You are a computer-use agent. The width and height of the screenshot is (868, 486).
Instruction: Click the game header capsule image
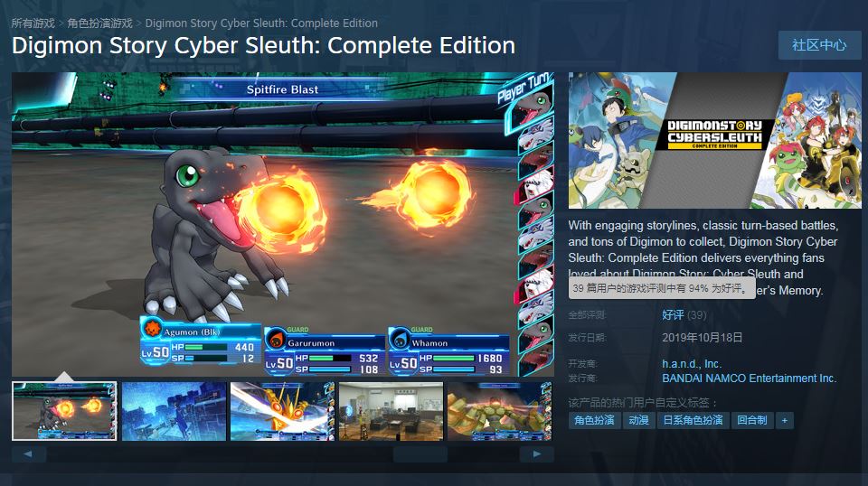[714, 140]
